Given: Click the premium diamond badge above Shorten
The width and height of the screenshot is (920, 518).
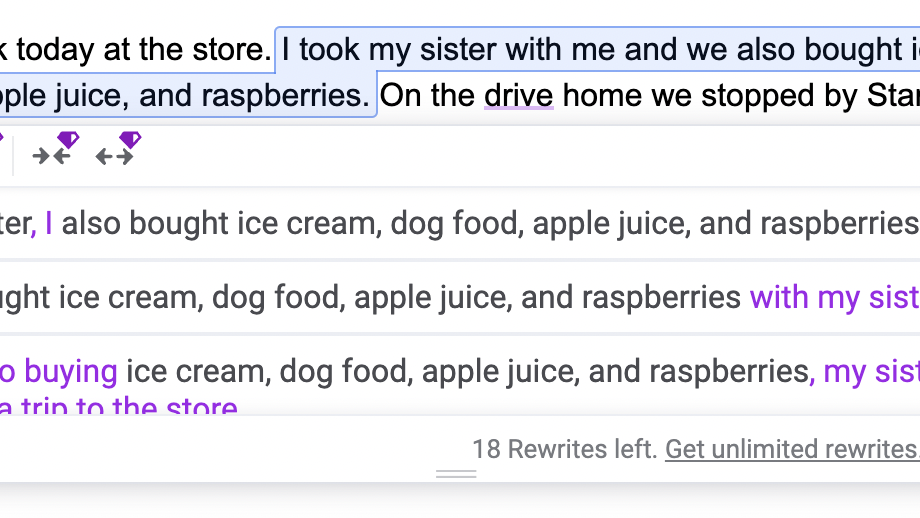Looking at the screenshot, I should [68, 139].
